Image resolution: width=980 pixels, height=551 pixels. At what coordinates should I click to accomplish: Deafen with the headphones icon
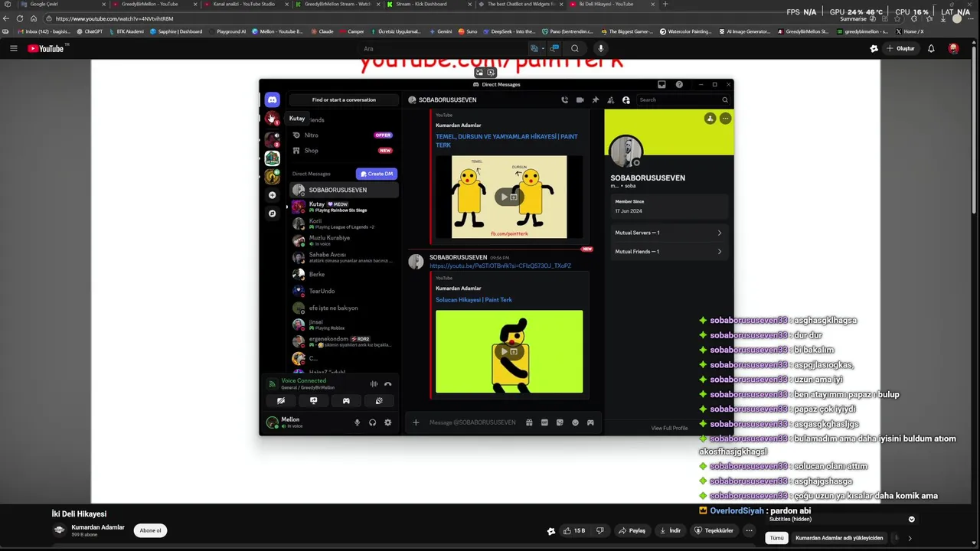pos(372,422)
